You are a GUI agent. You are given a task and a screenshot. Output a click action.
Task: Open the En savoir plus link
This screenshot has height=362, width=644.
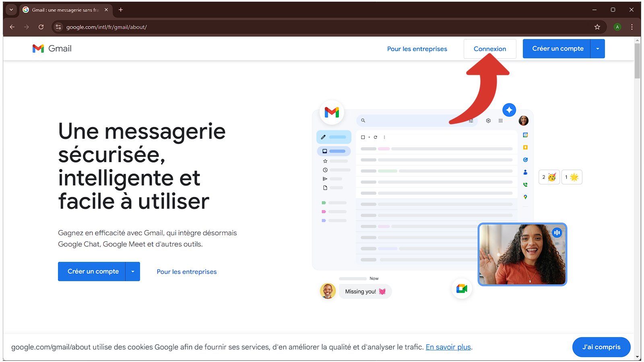pos(448,347)
